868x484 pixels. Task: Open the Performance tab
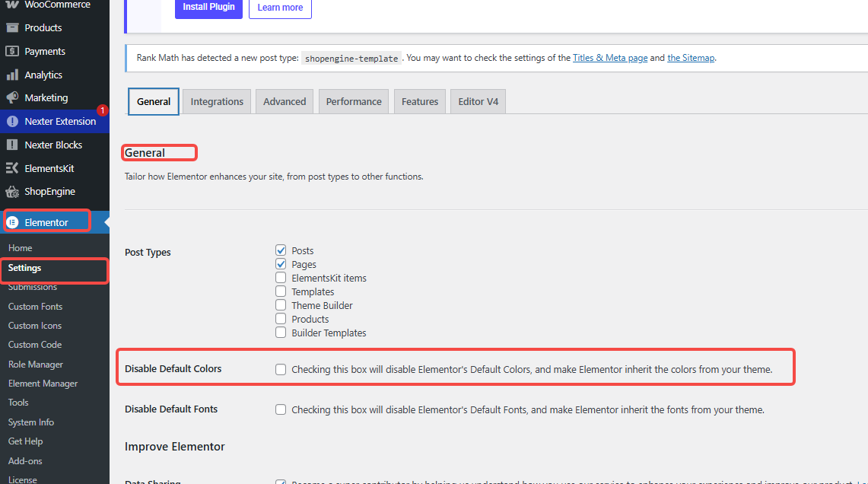(354, 102)
